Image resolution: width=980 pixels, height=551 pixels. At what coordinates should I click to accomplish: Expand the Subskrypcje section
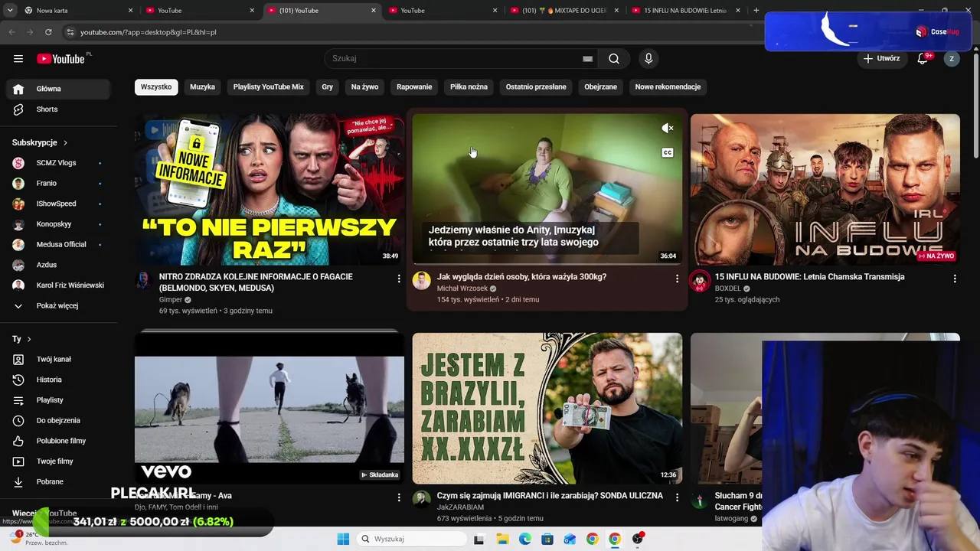point(40,142)
